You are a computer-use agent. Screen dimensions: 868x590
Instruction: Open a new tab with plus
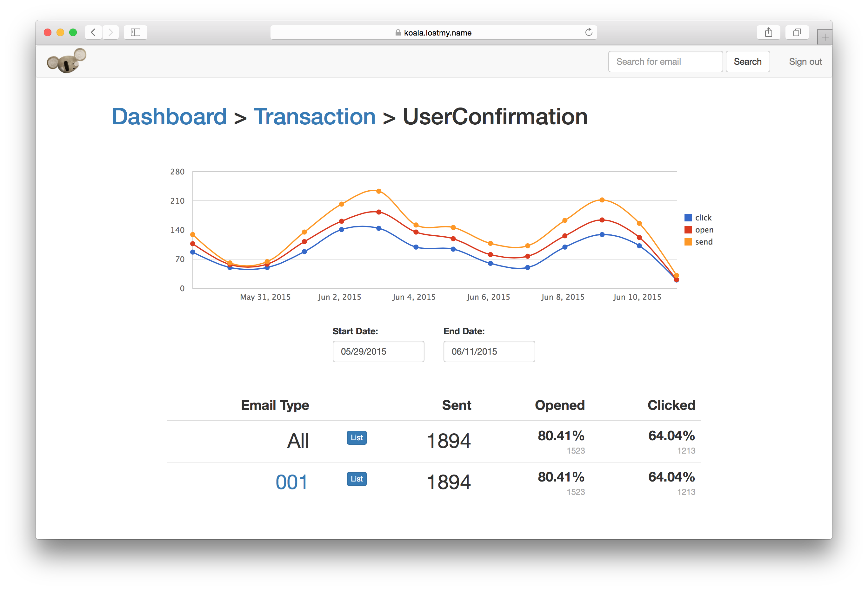tap(825, 37)
